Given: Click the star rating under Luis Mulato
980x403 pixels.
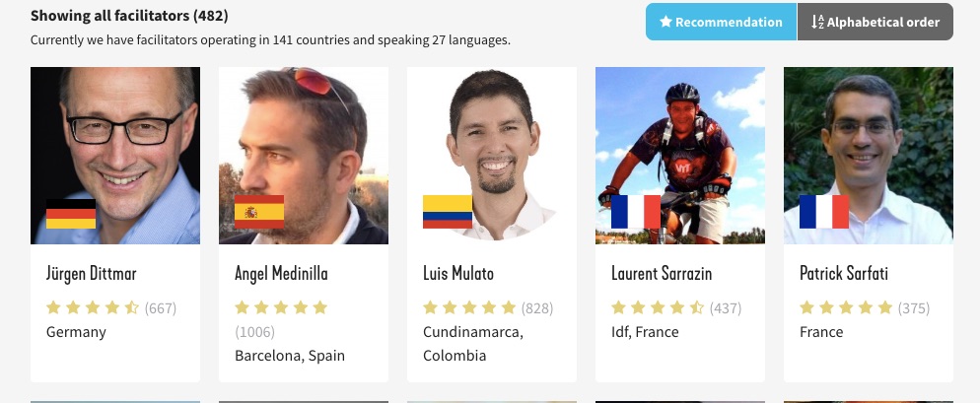Looking at the screenshot, I should (469, 307).
